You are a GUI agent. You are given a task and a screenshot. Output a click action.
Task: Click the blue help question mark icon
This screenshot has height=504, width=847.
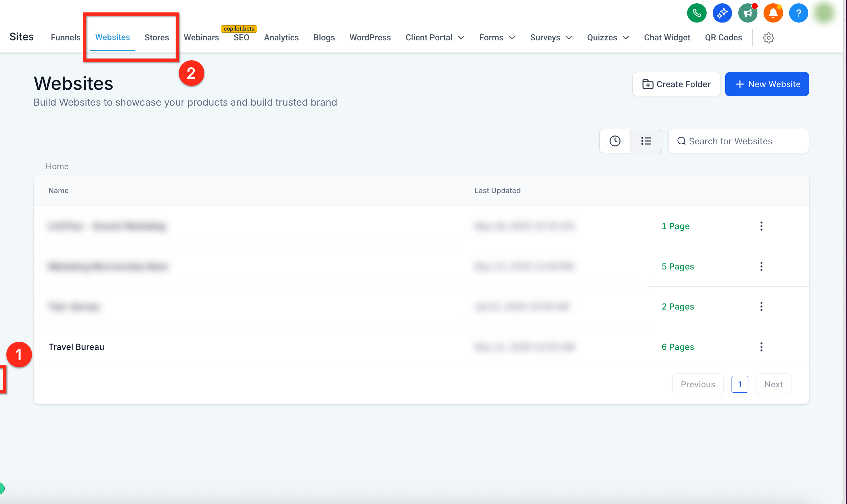[799, 13]
